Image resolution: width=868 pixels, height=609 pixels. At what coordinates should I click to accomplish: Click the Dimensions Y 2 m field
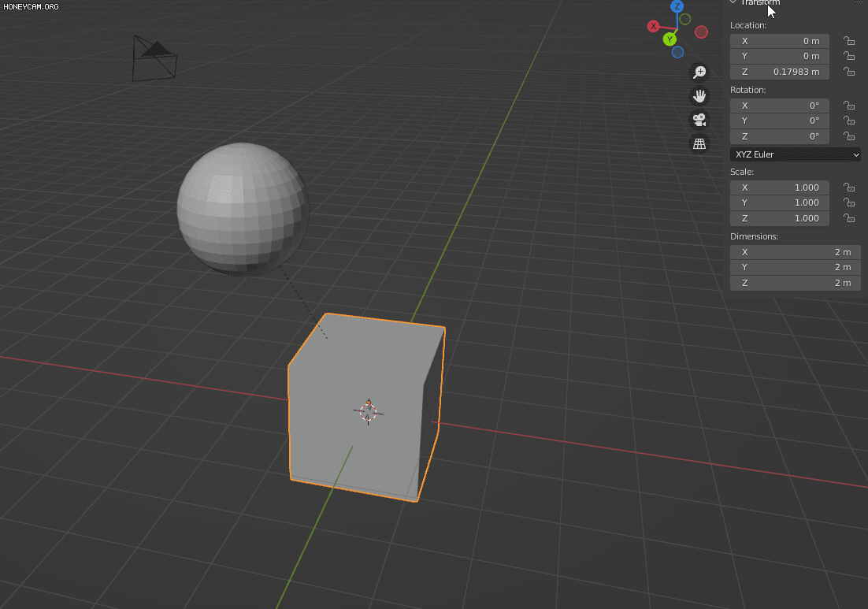[x=795, y=267]
